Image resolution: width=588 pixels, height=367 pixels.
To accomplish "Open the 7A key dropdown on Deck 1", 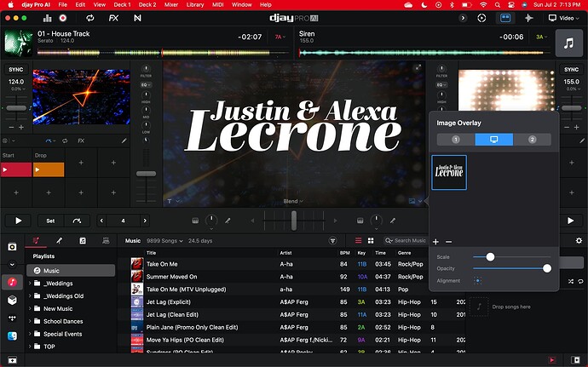I will (x=280, y=37).
